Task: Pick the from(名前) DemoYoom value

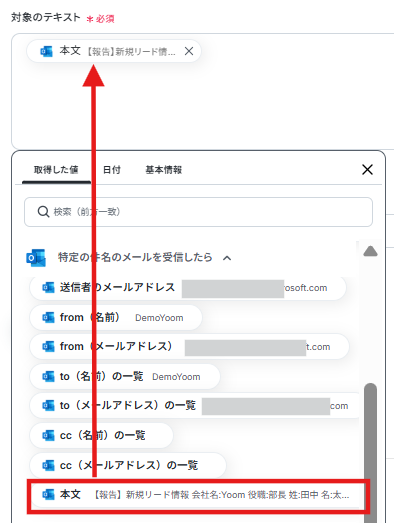Action: tap(116, 318)
